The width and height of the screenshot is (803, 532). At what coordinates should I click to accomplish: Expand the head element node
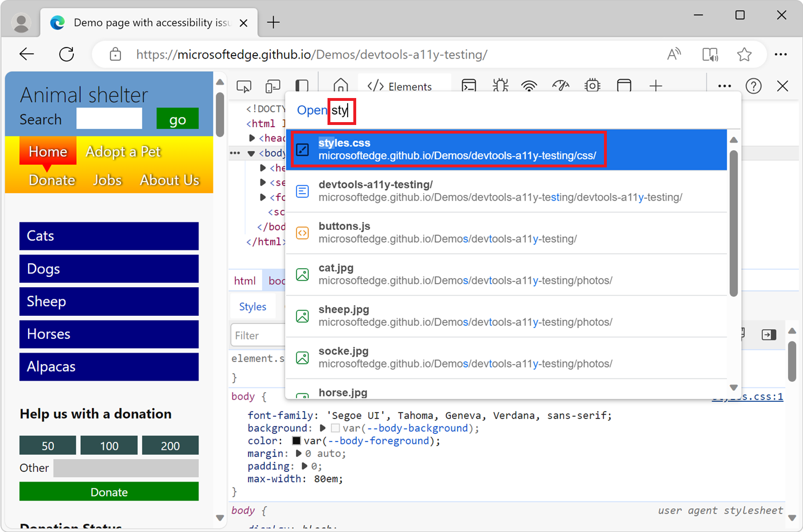click(x=253, y=138)
